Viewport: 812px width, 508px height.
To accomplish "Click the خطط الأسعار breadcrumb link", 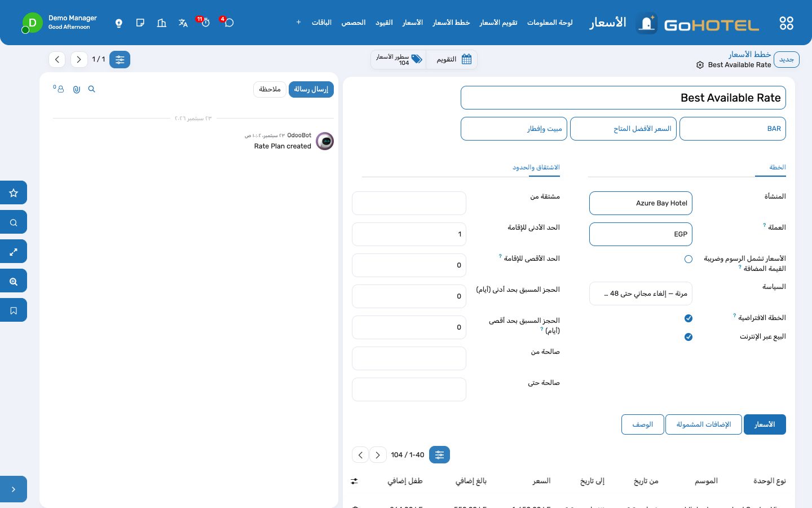I will [749, 54].
